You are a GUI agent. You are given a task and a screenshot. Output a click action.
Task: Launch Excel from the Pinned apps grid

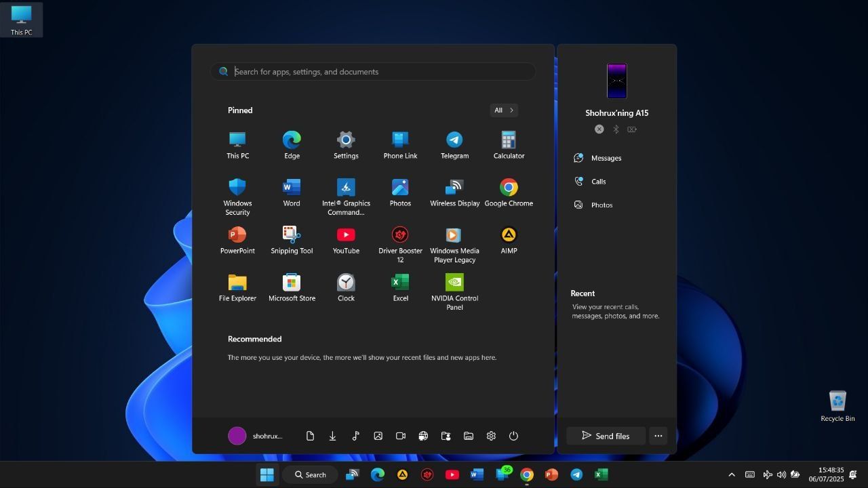(x=400, y=288)
